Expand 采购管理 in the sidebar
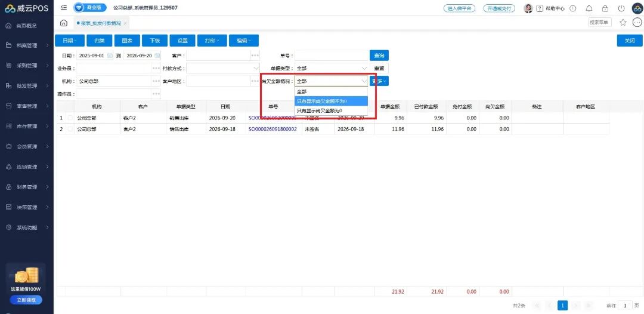The height and width of the screenshot is (314, 644). [x=27, y=66]
